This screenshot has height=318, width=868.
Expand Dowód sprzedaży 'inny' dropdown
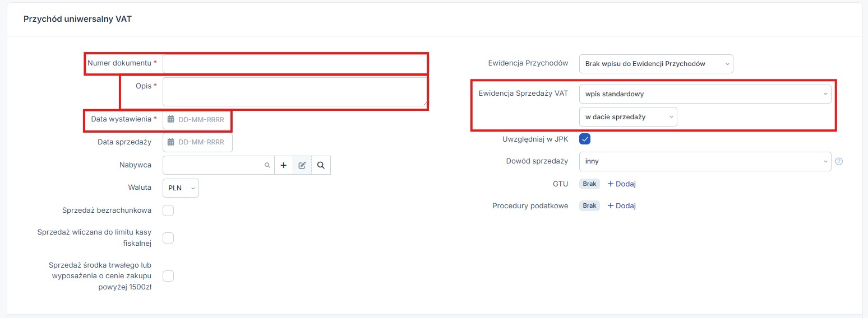[705, 161]
